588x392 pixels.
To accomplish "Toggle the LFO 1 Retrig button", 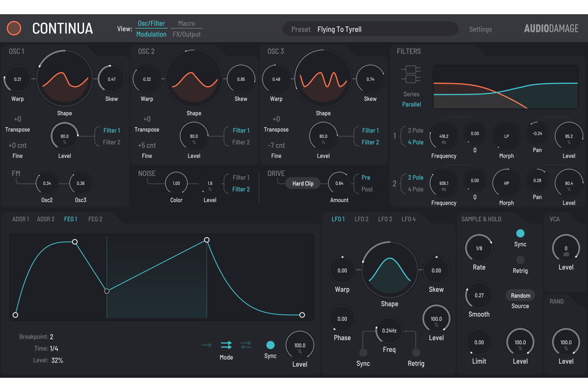I will click(x=416, y=352).
